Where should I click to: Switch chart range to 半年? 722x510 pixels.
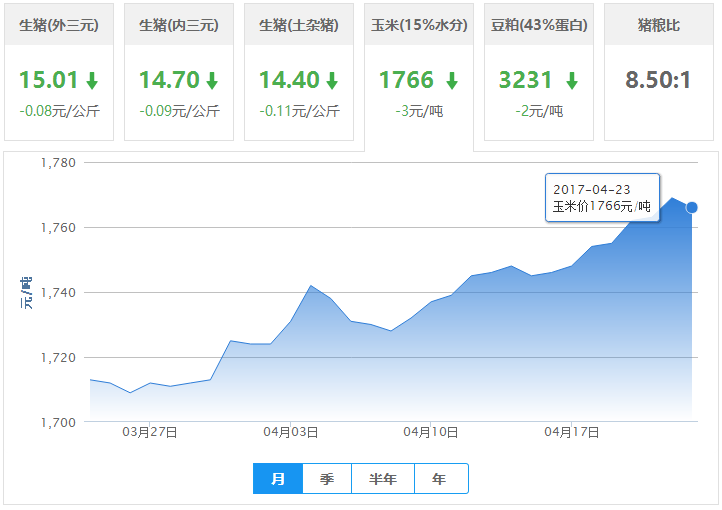383,479
